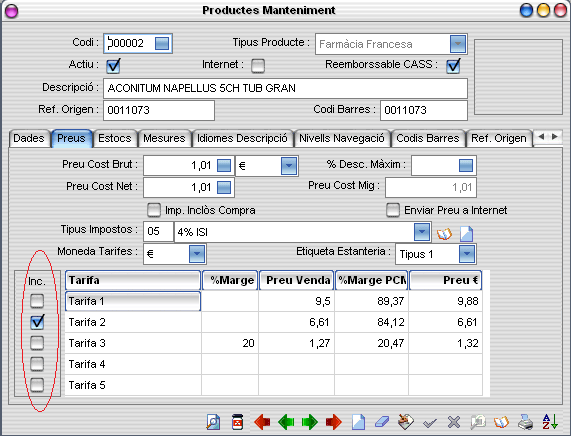Go to first record with red left arrow
571x436 pixels.
[x=262, y=422]
